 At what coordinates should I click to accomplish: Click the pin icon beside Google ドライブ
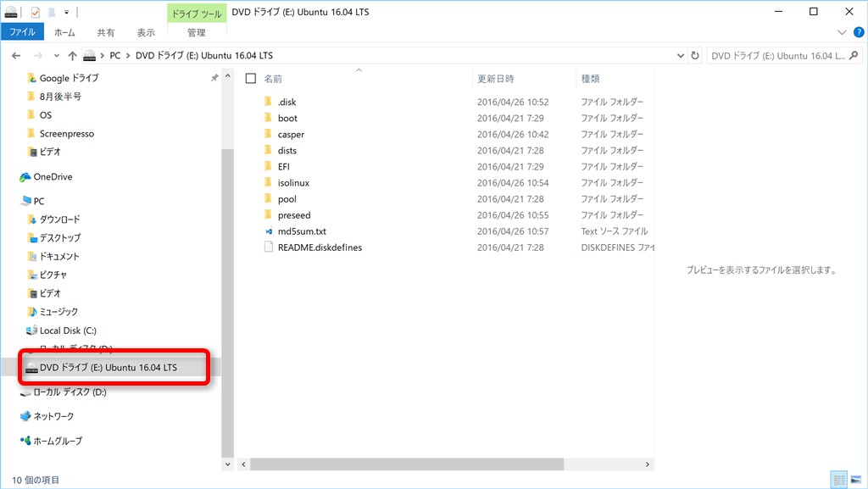tap(214, 78)
